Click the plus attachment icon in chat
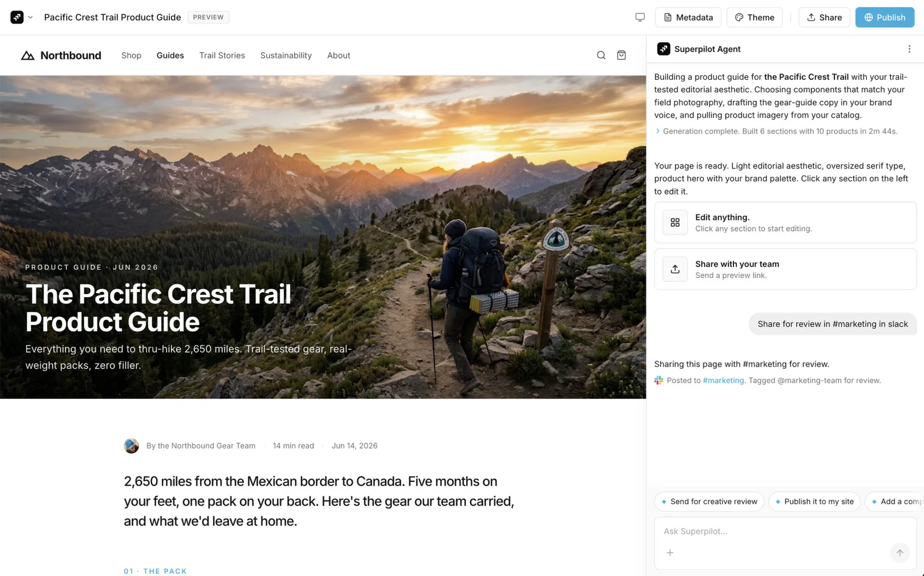This screenshot has width=924, height=576. pos(670,553)
